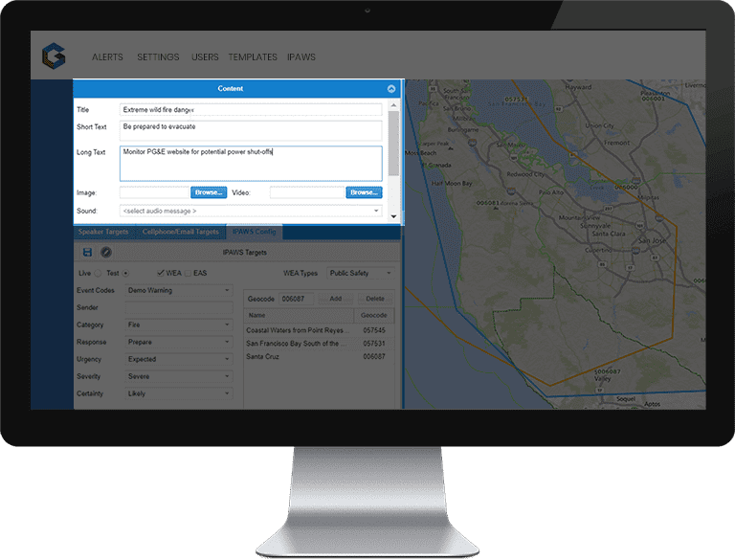This screenshot has height=560, width=735.
Task: Enable the EAS checkbox
Action: click(x=188, y=273)
